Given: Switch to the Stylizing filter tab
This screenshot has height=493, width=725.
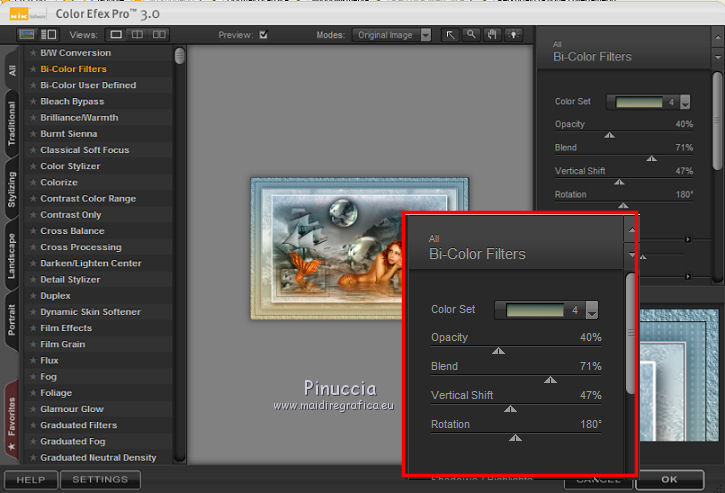Looking at the screenshot, I should tap(12, 189).
